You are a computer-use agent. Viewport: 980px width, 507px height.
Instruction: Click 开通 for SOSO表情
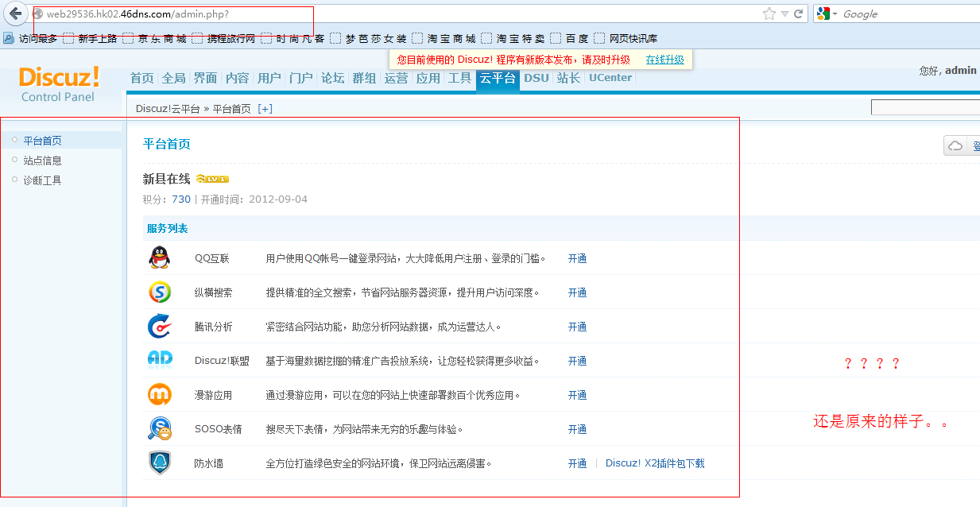pos(577,429)
